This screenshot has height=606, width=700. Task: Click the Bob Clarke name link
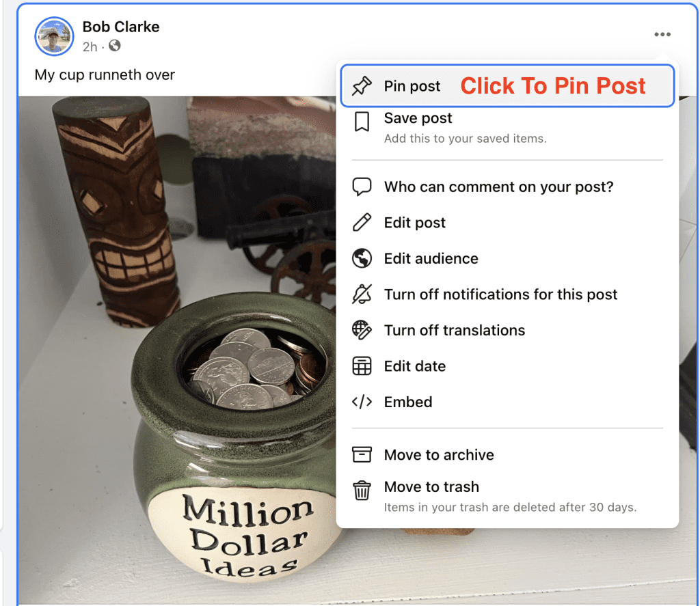tap(121, 27)
